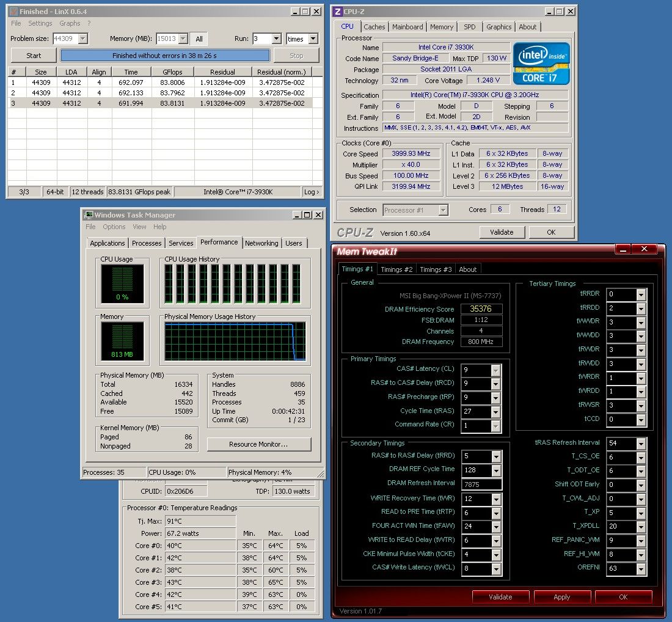Click the LinX icon in title bar
Image resolution: width=672 pixels, height=622 pixels.
tap(13, 11)
